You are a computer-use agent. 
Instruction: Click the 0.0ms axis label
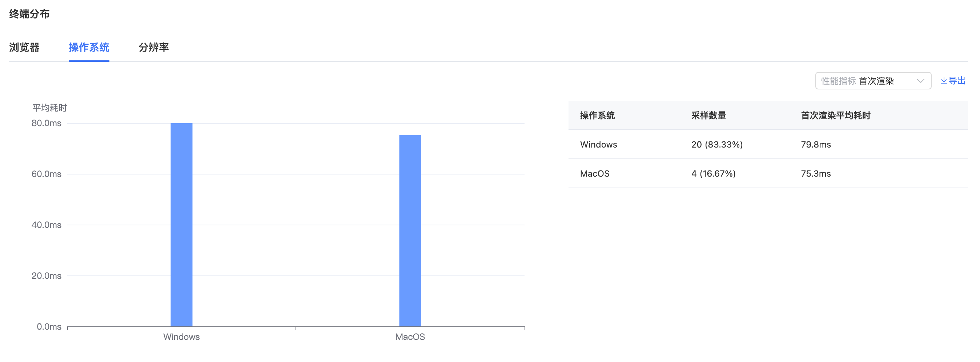point(49,327)
